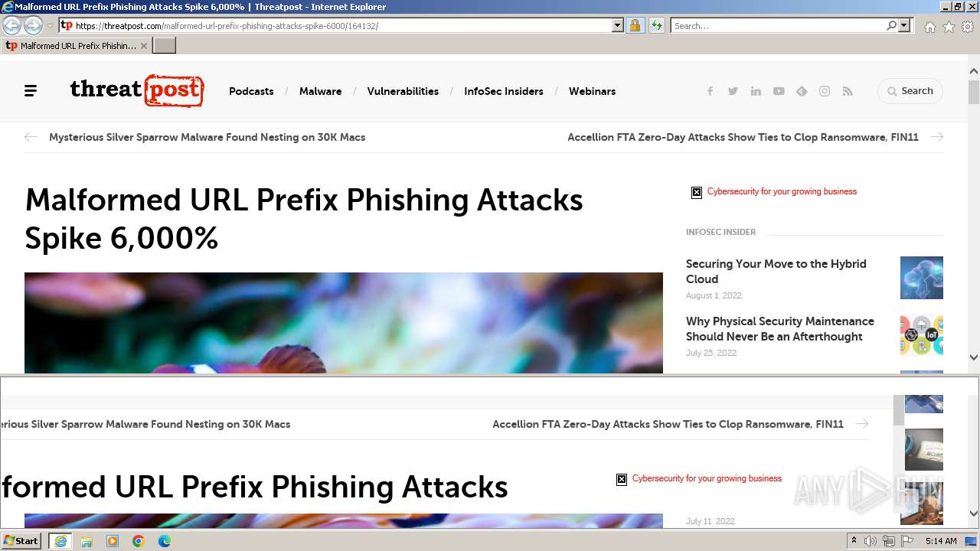Select the Malformed URL Prefix tab
980x551 pixels.
[77, 46]
